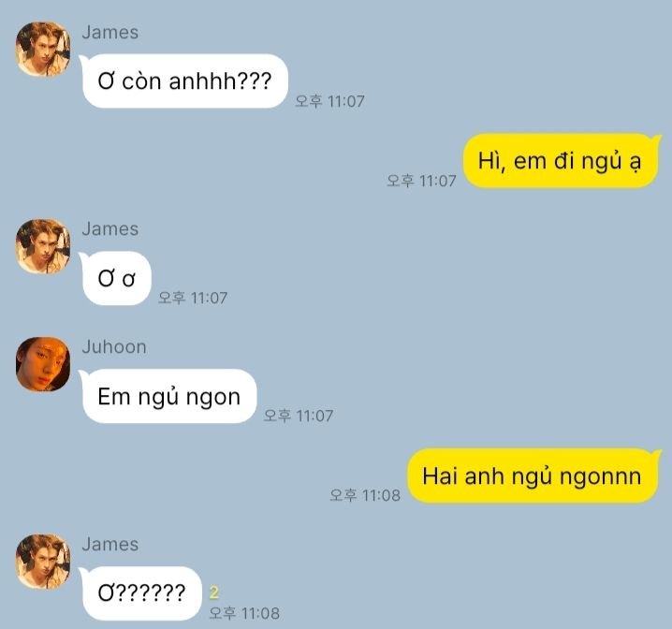The image size is (672, 629).
Task: Tap James's avatar beside 'Ơ ơ'
Action: coord(43,246)
